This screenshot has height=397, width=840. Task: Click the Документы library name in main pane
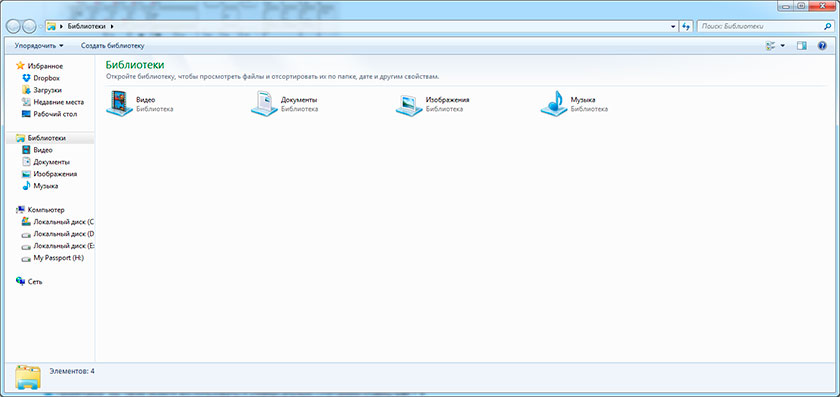(299, 100)
